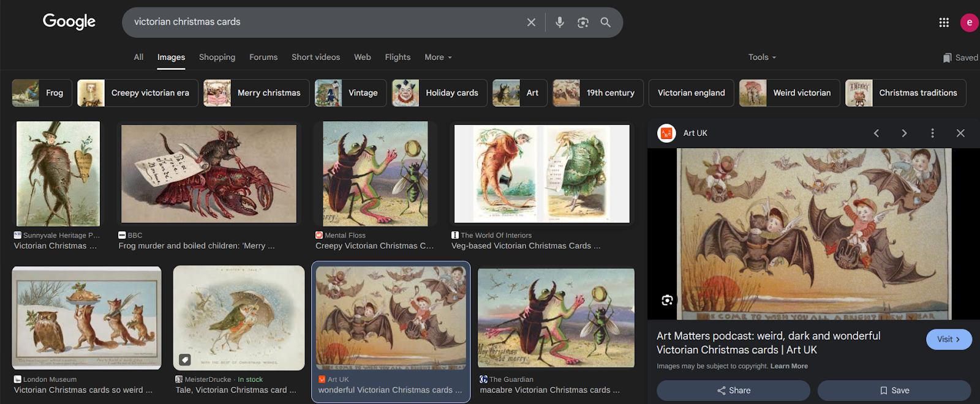Select the Art filter chip
Screen dimensions: 980x404
tap(520, 93)
